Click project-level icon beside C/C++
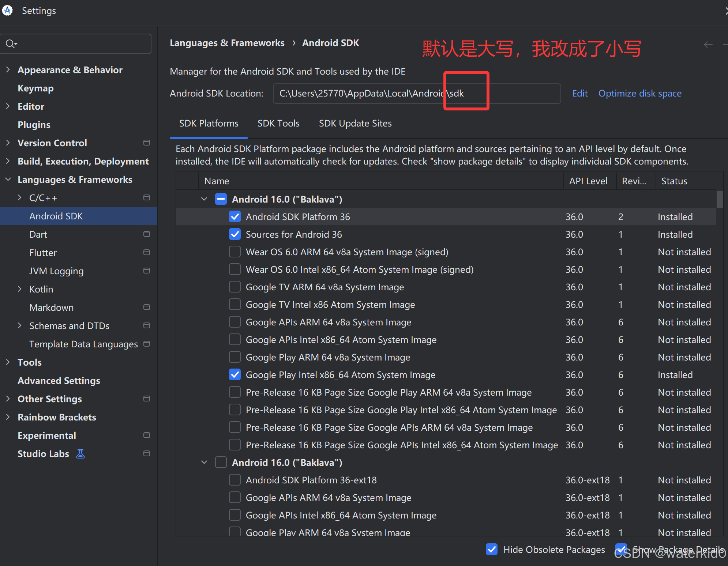728x566 pixels. (x=147, y=197)
